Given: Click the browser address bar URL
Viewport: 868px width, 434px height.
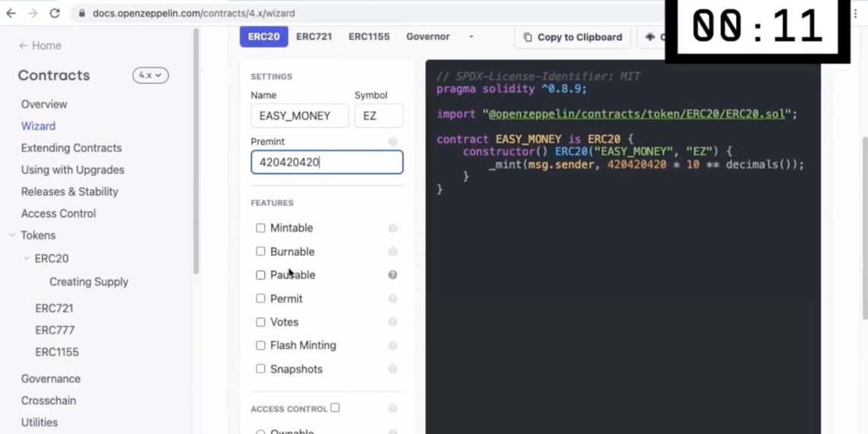Looking at the screenshot, I should 193,13.
